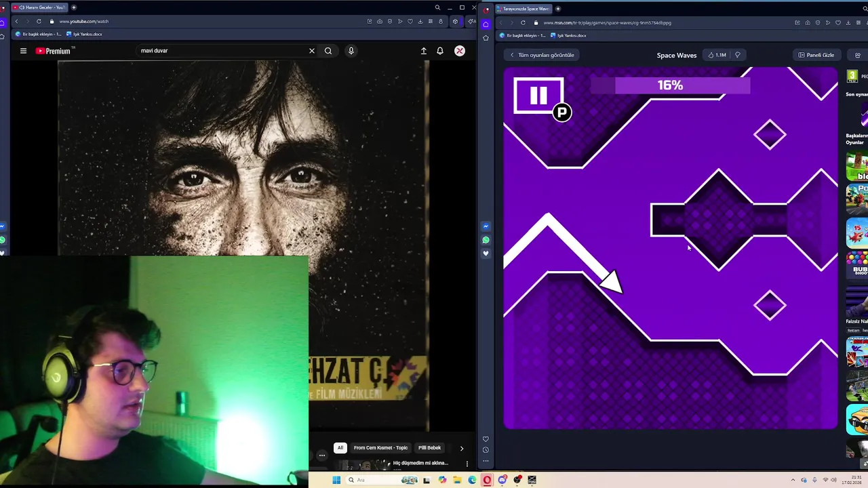The image size is (868, 488).
Task: Select 'From Cem Kısmet - Topic' chip
Action: point(380,448)
